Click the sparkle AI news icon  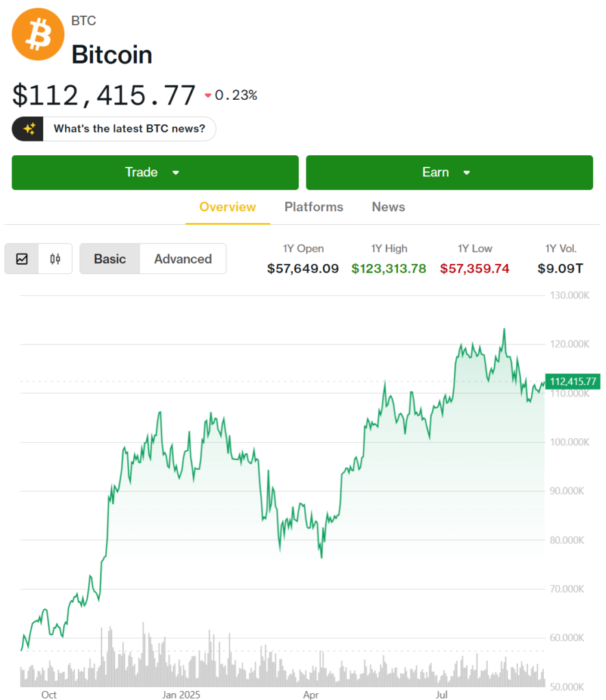click(29, 129)
